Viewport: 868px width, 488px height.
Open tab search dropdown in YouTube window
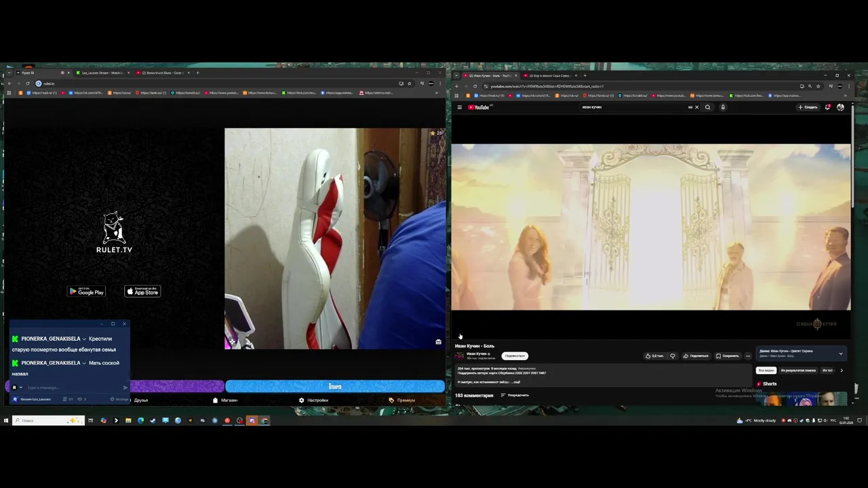[x=456, y=75]
